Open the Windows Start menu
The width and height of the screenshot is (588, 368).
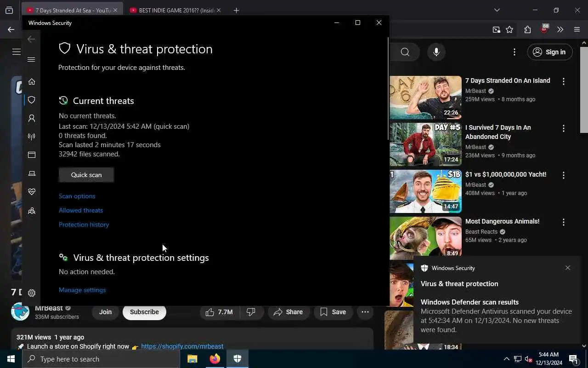click(11, 359)
